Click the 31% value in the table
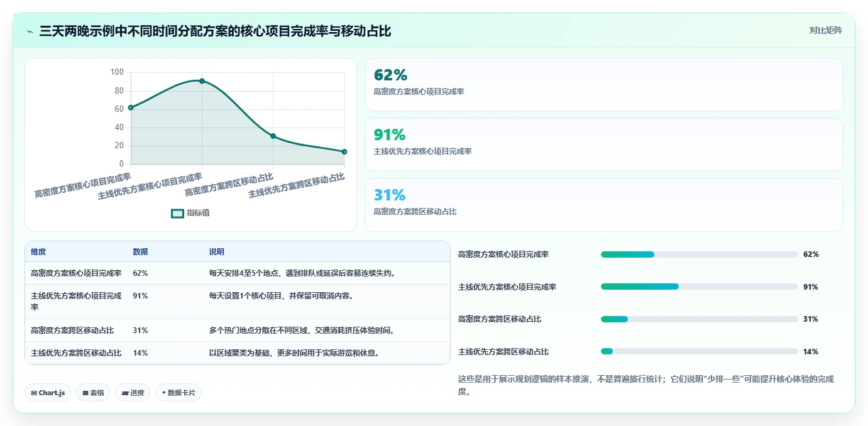 point(140,330)
